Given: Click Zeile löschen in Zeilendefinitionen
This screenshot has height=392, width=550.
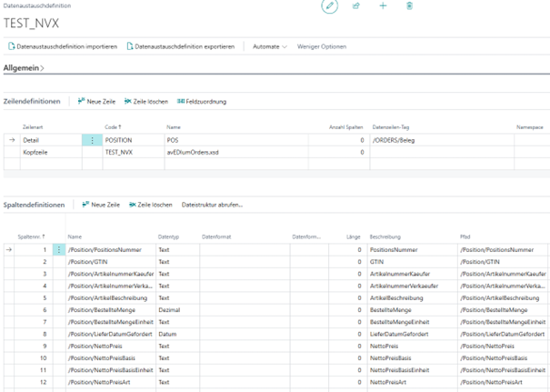Looking at the screenshot, I should point(150,101).
